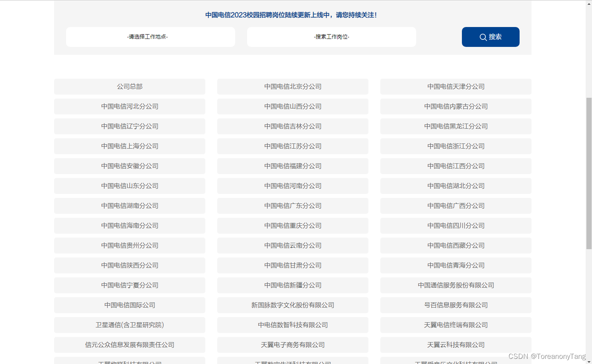Open 中国电信上海分公司
The height and width of the screenshot is (364, 592).
130,146
